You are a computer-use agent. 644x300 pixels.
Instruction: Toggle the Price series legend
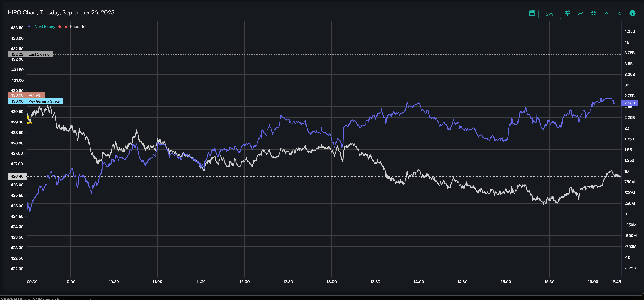74,27
